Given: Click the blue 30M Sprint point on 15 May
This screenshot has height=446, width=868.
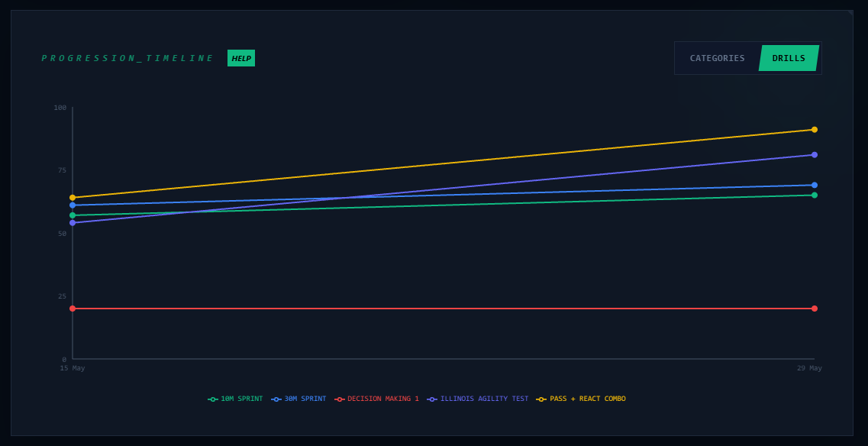Looking at the screenshot, I should 73,205.
